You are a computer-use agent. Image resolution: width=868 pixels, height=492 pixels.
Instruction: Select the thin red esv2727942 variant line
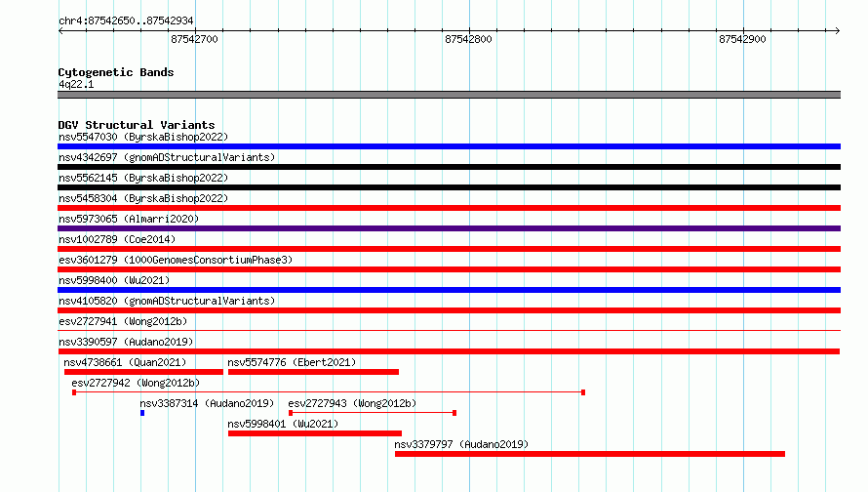[329, 392]
